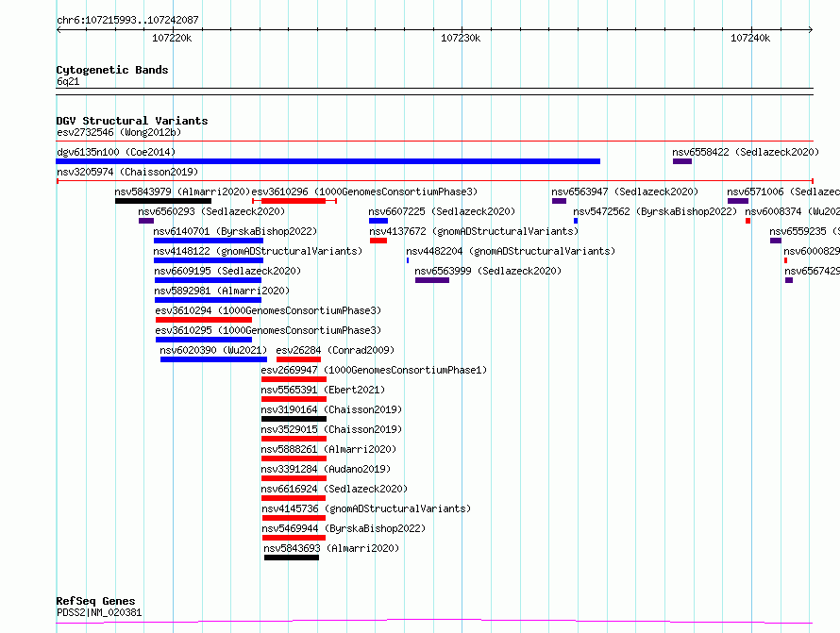The image size is (840, 633).
Task: Select the esv3610295 blue variant bar
Action: coord(204,340)
